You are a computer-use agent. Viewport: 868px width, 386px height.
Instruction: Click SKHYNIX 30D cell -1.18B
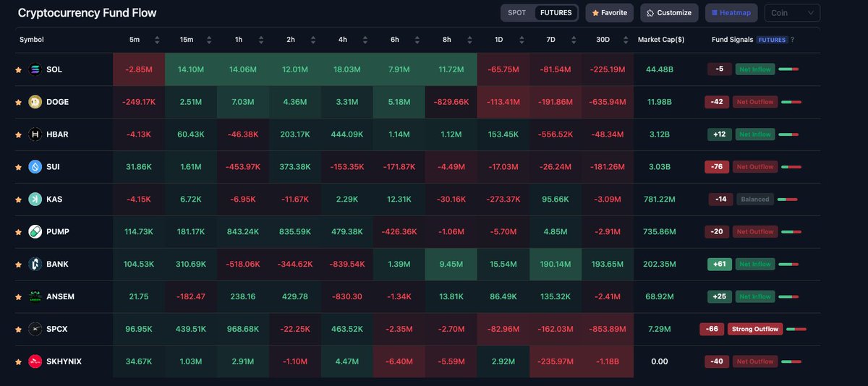pyautogui.click(x=608, y=361)
